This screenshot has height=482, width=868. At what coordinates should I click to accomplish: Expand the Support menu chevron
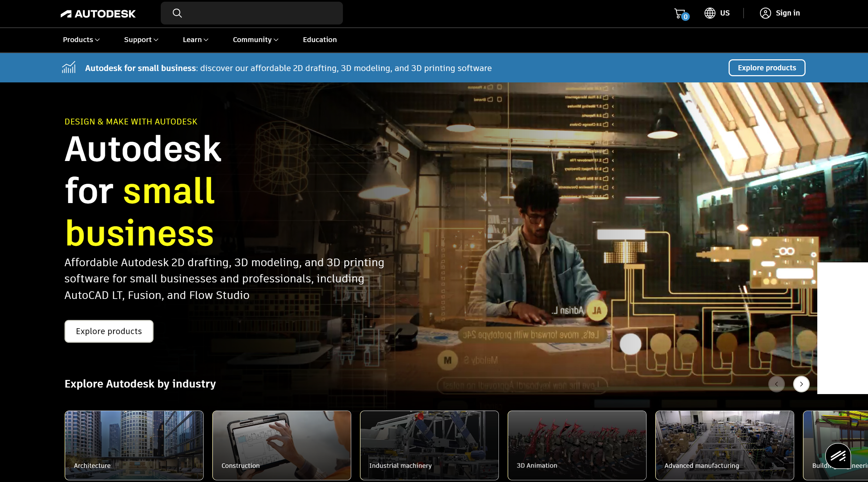point(156,40)
